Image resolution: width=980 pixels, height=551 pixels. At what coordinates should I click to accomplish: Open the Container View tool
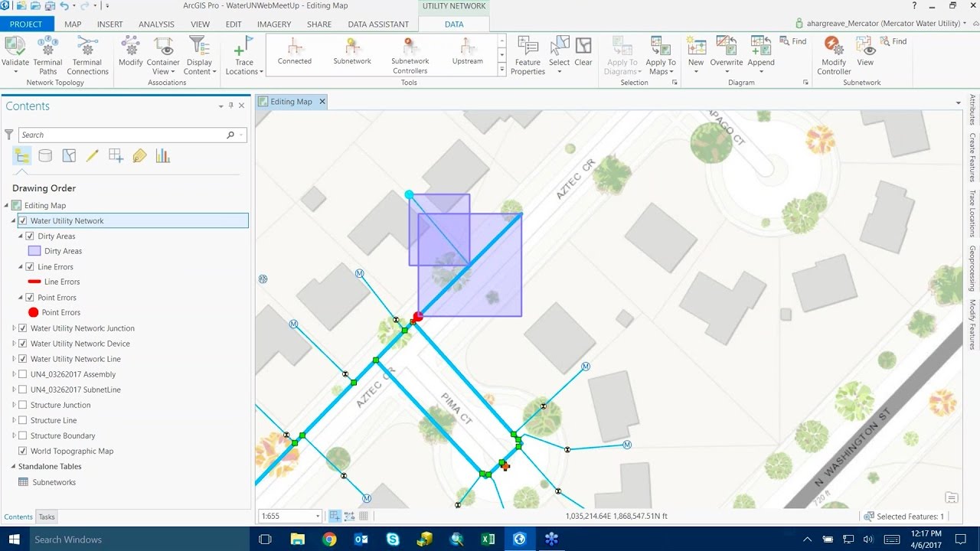pos(163,55)
